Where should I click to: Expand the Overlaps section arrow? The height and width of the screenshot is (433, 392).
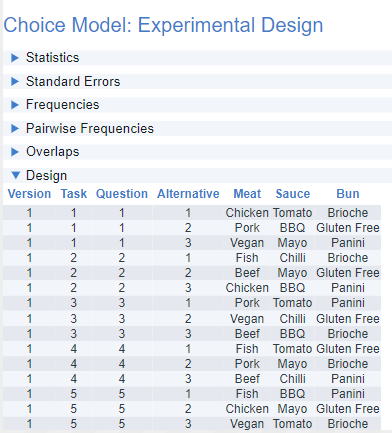15,152
